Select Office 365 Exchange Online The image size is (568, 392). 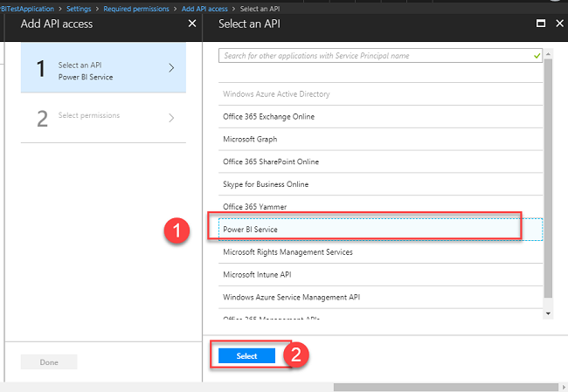(x=268, y=116)
